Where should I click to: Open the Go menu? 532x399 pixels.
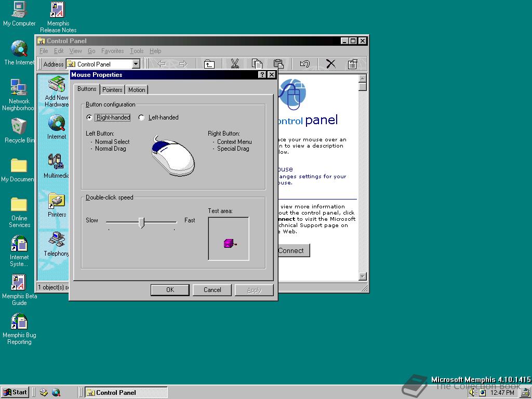pyautogui.click(x=91, y=51)
